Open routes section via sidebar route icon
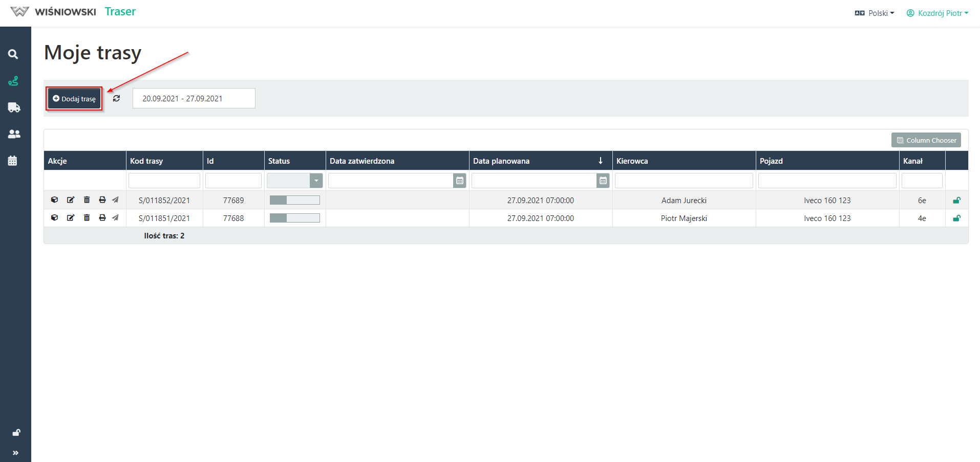980x462 pixels. pyautogui.click(x=13, y=81)
